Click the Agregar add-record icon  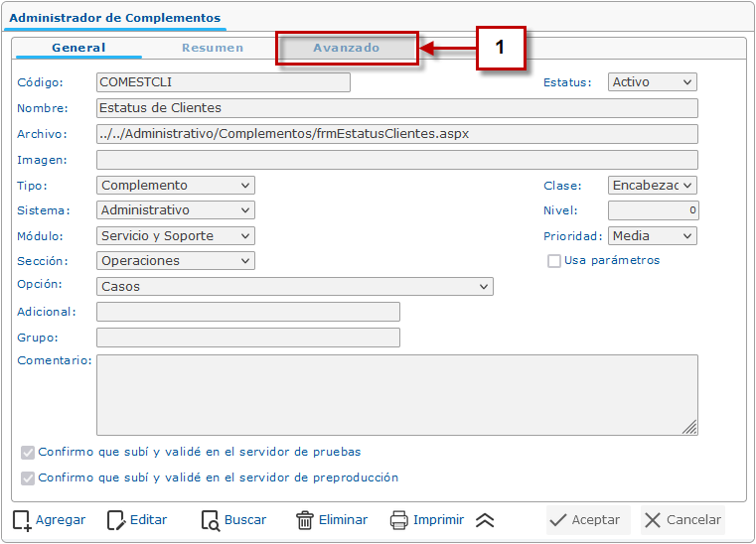pyautogui.click(x=22, y=520)
